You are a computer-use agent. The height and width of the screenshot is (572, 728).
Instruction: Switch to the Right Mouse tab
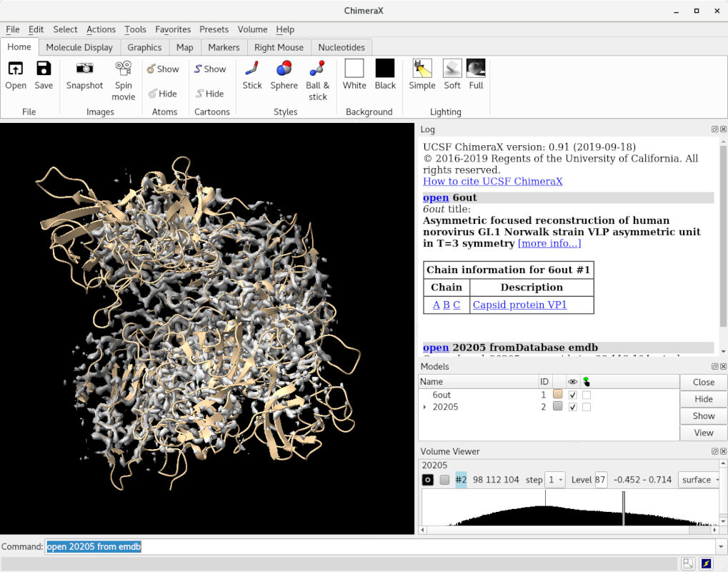click(279, 47)
